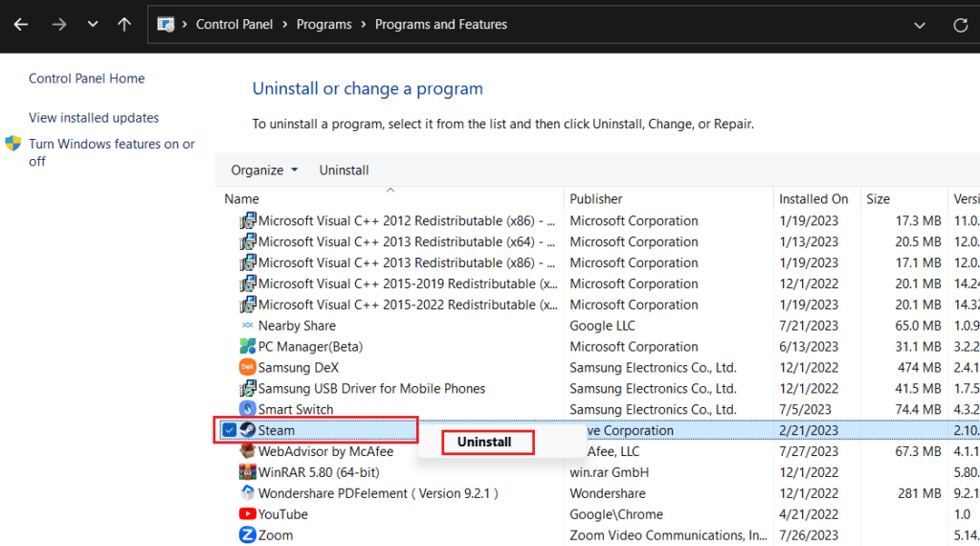980x546 pixels.
Task: Select Smart Switch program name
Action: tap(296, 410)
